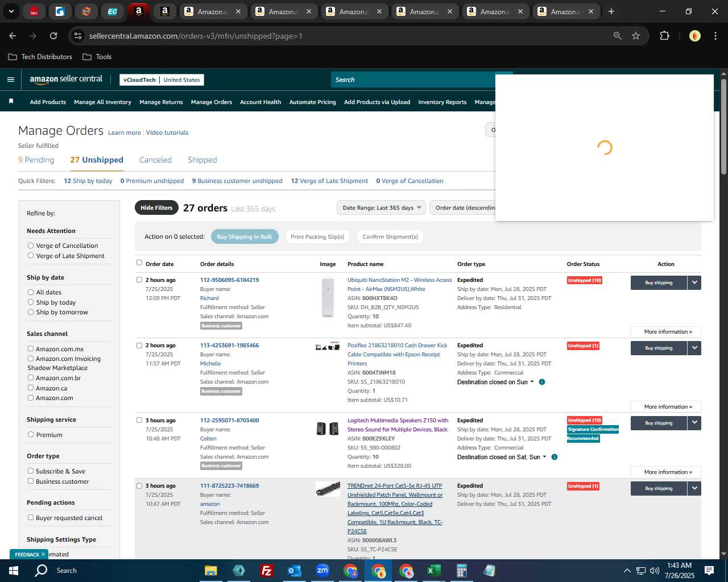The width and height of the screenshot is (728, 582).
Task: Expand Buy shipping arrow for order 112-9506095-6184219
Action: click(x=694, y=282)
